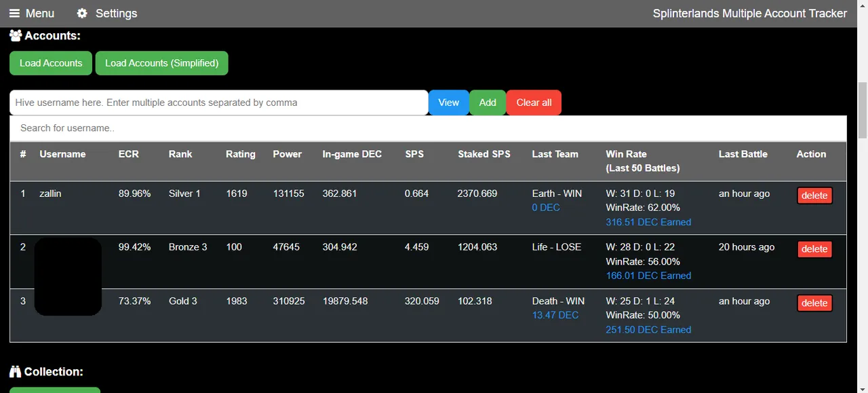Click the 19879.548 in-game DEC value
868x393 pixels.
(x=345, y=301)
